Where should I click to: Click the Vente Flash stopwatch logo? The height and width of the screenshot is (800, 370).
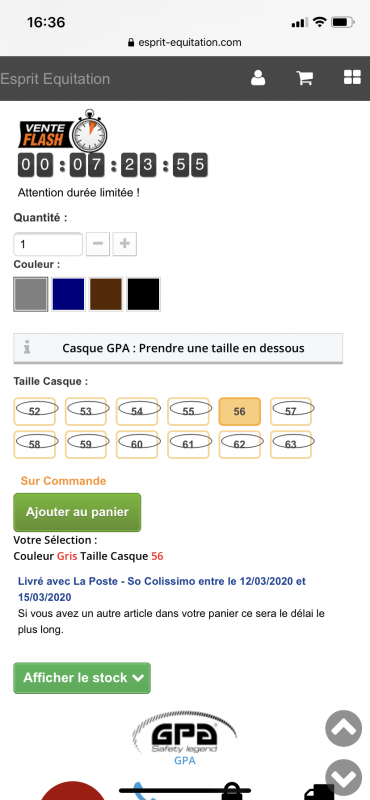tap(63, 131)
